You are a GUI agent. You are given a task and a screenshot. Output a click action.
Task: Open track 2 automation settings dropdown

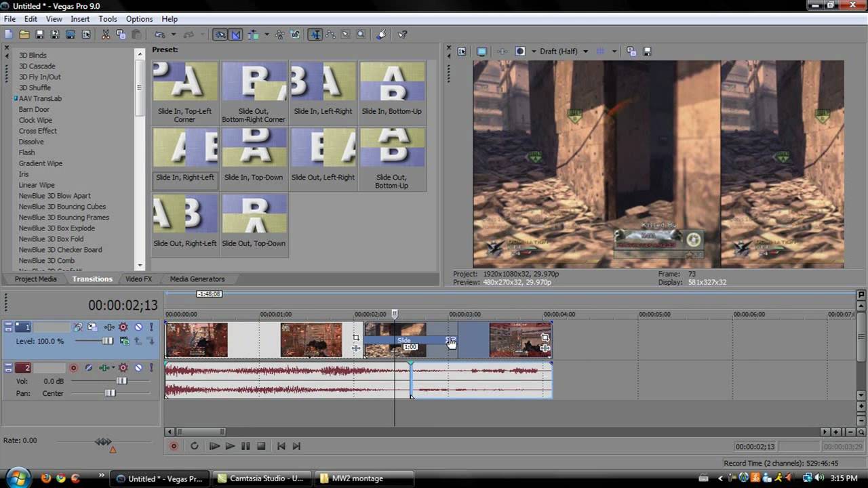tap(113, 367)
